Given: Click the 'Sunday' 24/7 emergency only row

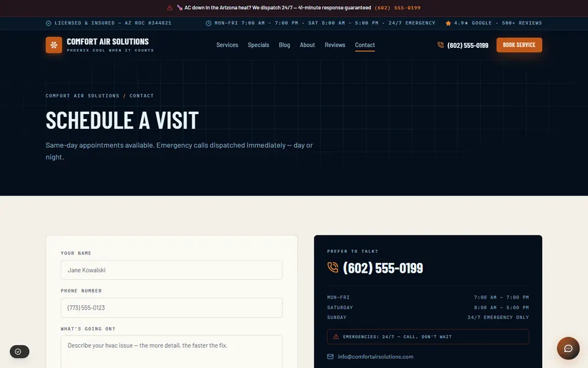Looking at the screenshot, I should (x=428, y=317).
